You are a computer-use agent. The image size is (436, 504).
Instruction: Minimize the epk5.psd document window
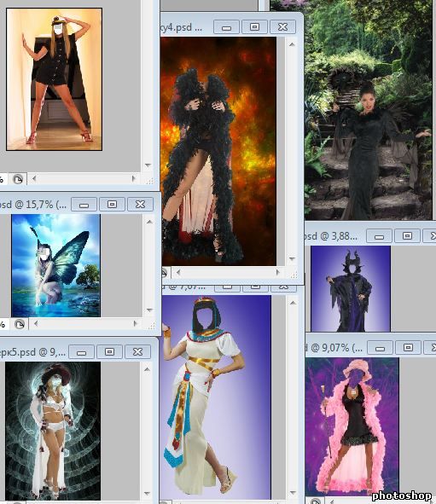[x=81, y=352]
